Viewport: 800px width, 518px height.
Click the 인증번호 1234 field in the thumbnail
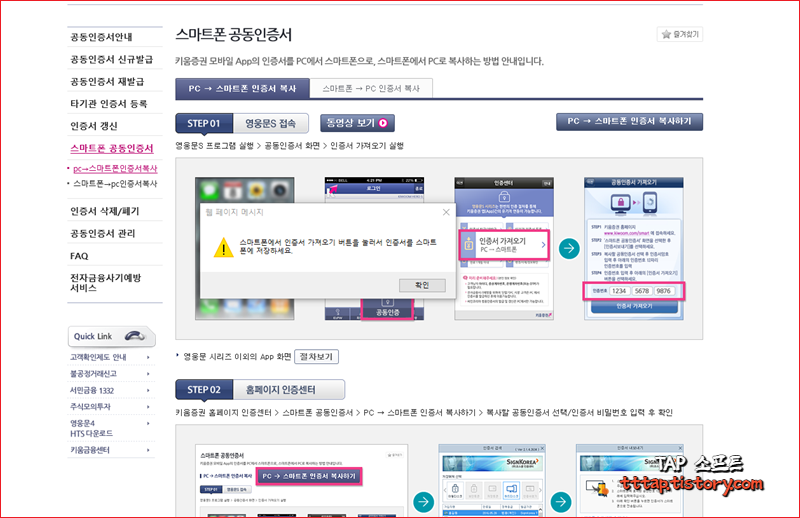click(619, 291)
